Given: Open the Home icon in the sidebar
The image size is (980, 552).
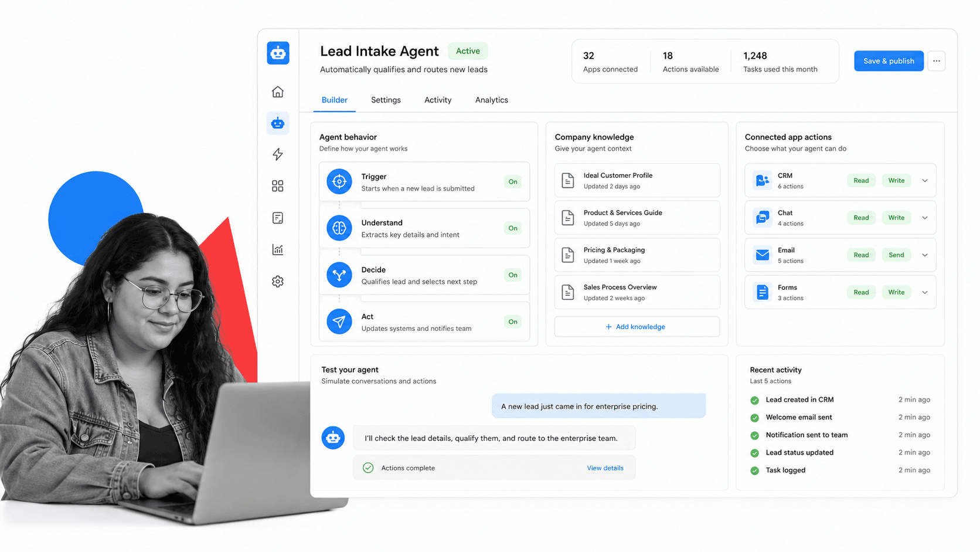Looking at the screenshot, I should 278,92.
